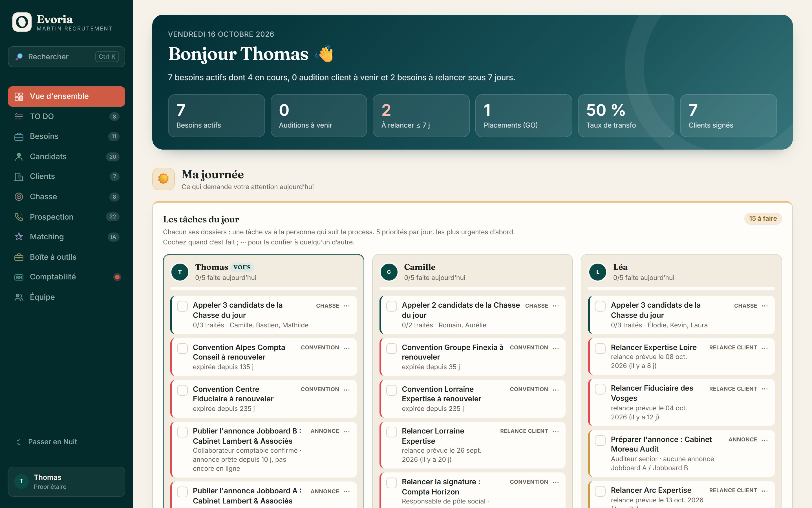812x508 pixels.
Task: Click Léa's avatar circle
Action: (598, 272)
